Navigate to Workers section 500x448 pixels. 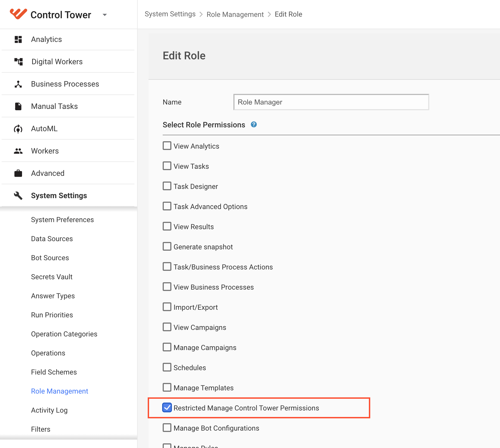coord(45,151)
